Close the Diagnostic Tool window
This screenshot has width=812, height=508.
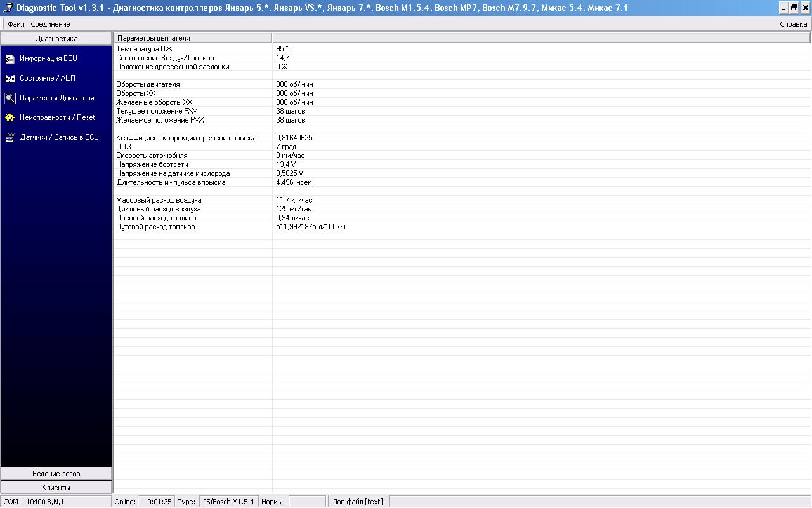tap(805, 8)
